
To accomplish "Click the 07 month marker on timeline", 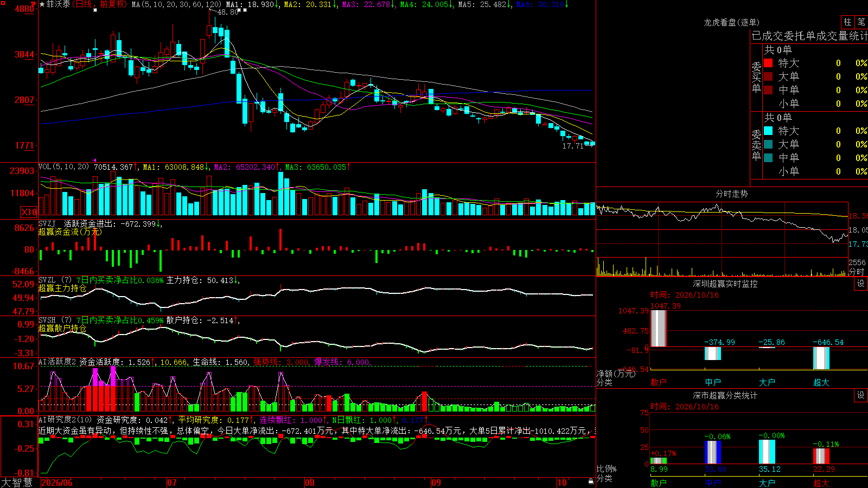I will 172,483.
